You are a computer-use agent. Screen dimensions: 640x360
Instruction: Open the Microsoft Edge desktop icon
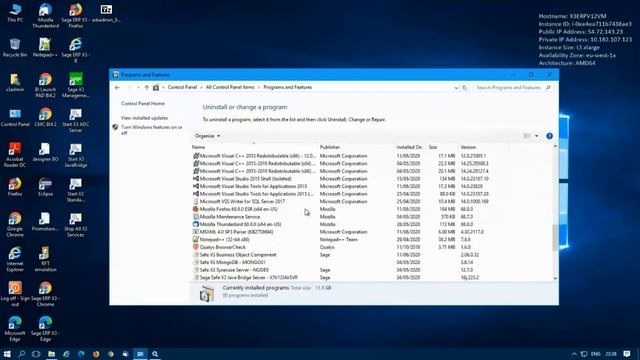(x=15, y=329)
